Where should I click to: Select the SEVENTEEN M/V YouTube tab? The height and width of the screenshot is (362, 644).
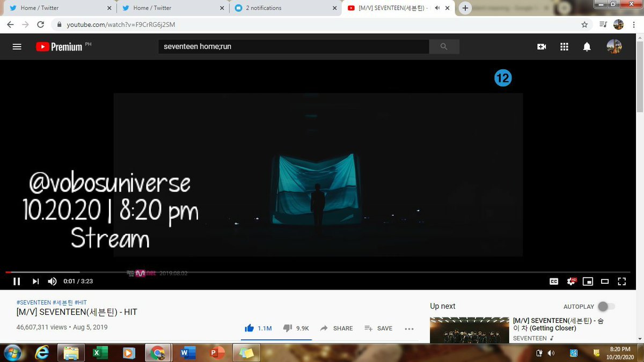pos(399,8)
